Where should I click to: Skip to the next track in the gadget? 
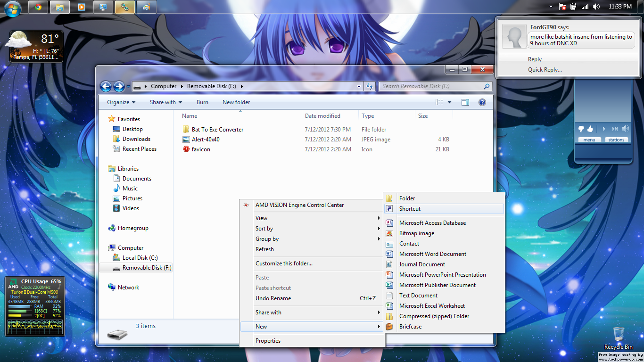(x=615, y=129)
